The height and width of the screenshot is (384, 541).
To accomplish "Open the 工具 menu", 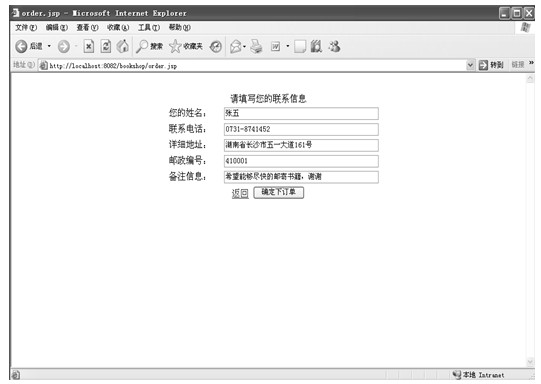I will tap(149, 28).
